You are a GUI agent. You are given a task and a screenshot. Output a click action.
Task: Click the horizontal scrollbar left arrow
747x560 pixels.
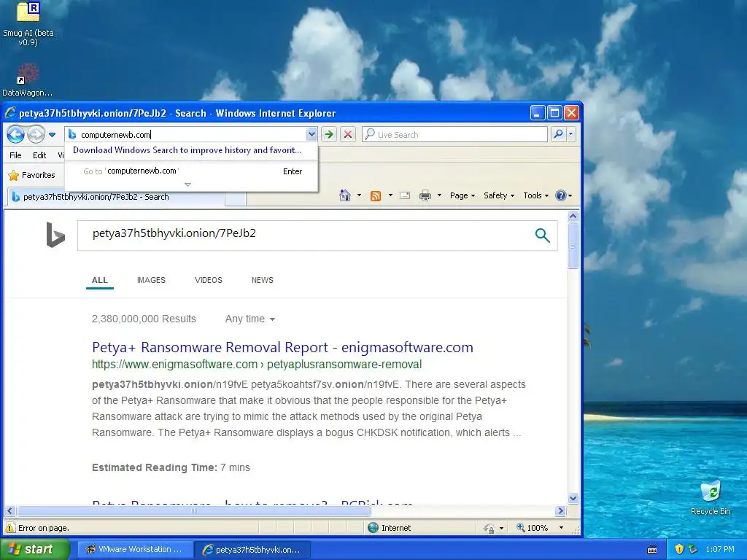[x=10, y=511]
